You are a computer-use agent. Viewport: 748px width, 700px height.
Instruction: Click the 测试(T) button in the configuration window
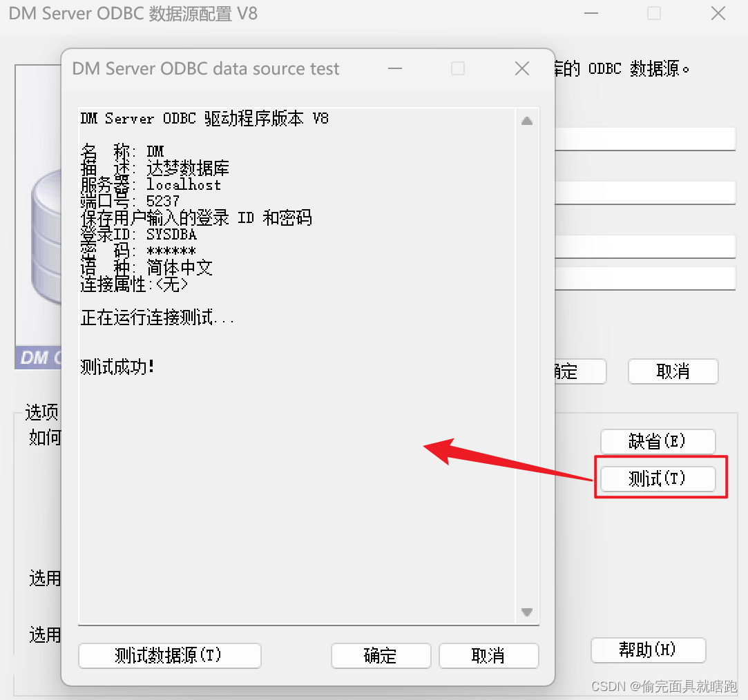658,478
